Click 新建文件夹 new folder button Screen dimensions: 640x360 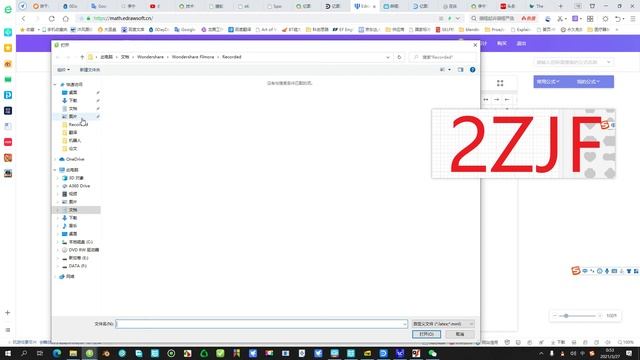[x=89, y=70]
